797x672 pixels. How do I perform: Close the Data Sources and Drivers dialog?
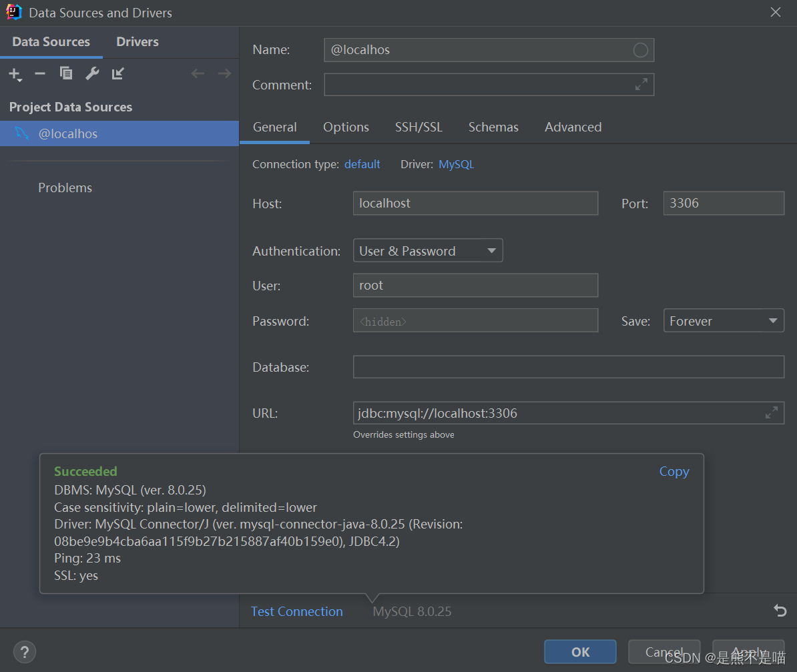point(775,12)
